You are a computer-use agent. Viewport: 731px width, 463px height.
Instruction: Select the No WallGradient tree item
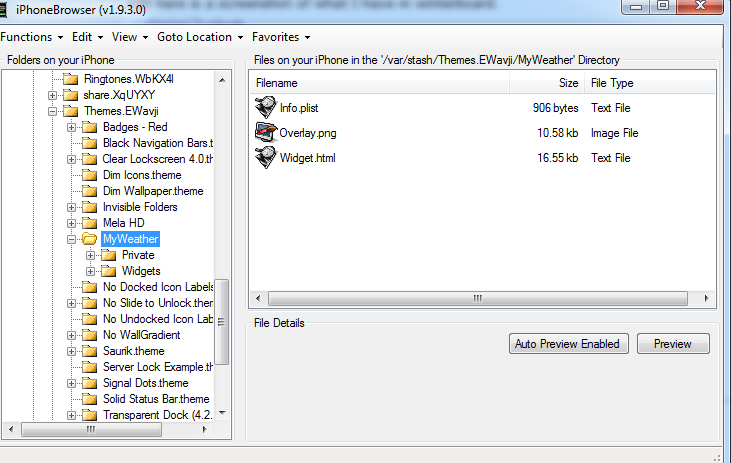[141, 335]
